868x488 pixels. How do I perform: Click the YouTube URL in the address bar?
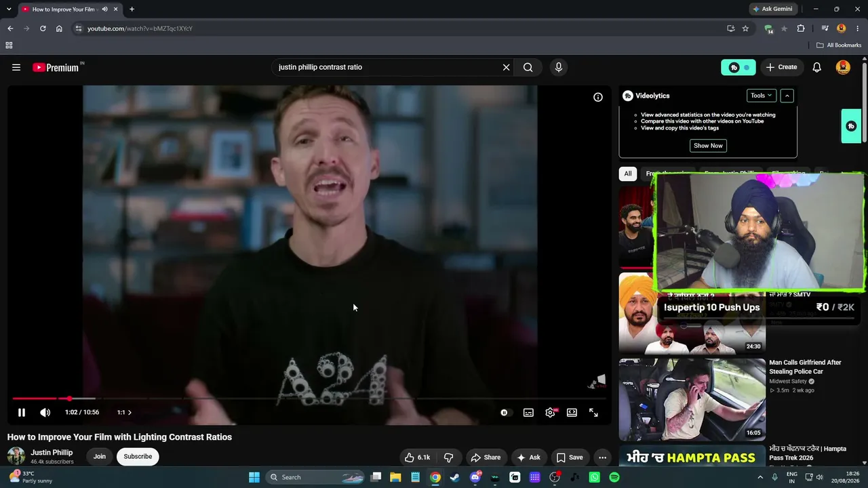click(140, 28)
